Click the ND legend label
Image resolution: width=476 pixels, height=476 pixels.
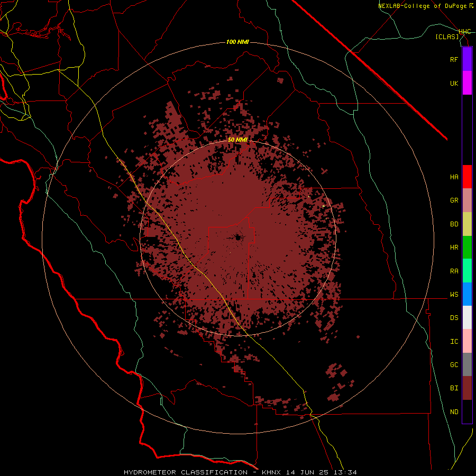pyautogui.click(x=454, y=412)
